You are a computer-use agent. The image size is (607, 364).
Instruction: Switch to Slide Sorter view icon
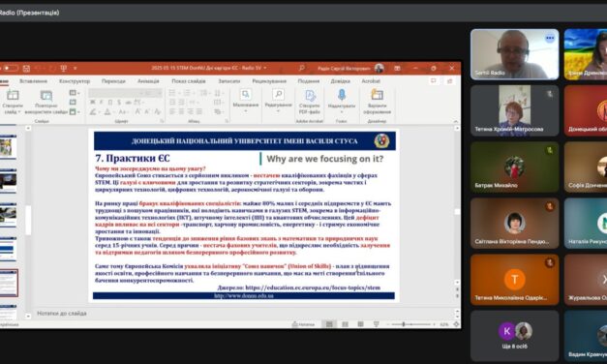tap(345, 324)
